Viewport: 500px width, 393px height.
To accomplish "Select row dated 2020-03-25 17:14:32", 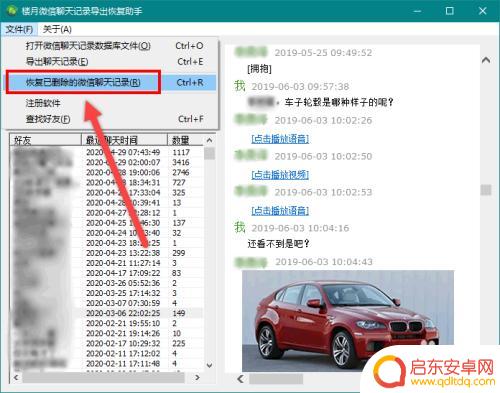I will point(107,293).
